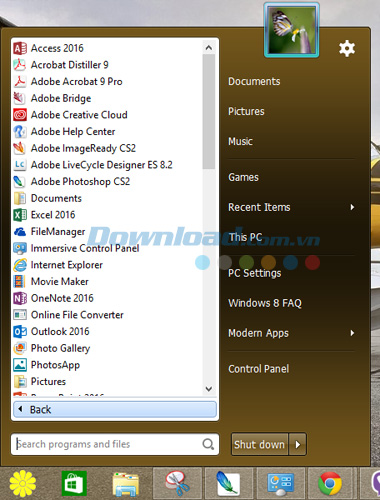Open the Access 2016 program icon
This screenshot has width=380, height=500.
(20, 48)
